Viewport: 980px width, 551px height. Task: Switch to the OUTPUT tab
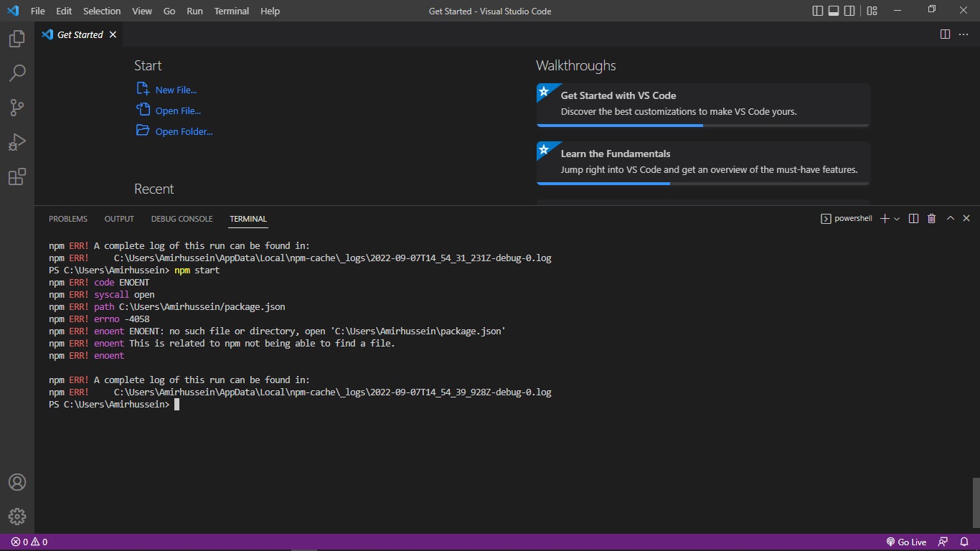point(119,219)
